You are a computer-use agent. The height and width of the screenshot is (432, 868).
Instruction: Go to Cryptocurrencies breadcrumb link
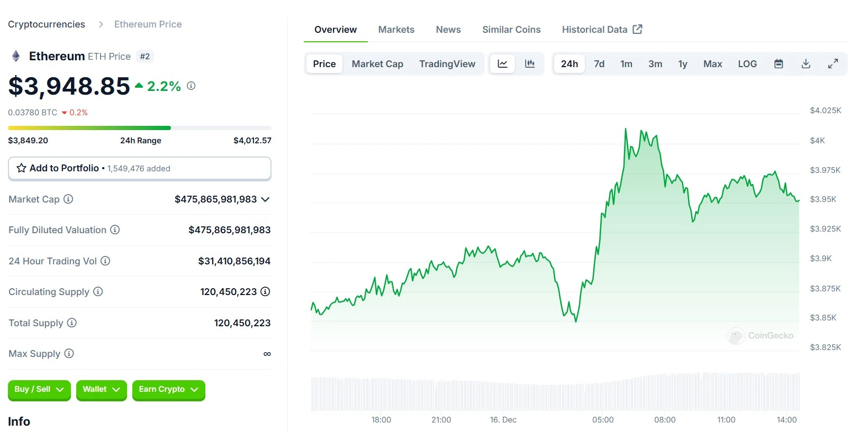tap(47, 24)
